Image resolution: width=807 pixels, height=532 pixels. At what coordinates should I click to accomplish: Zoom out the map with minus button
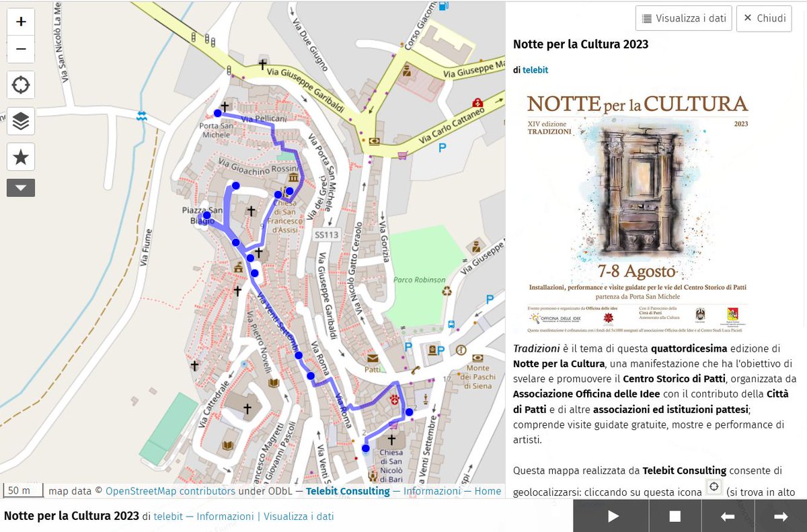(21, 49)
